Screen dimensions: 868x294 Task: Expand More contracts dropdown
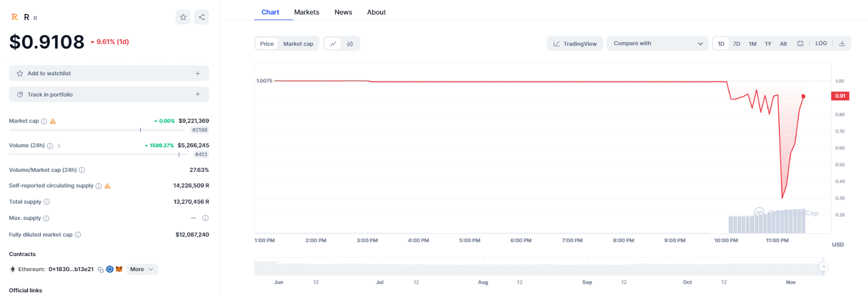[142, 269]
